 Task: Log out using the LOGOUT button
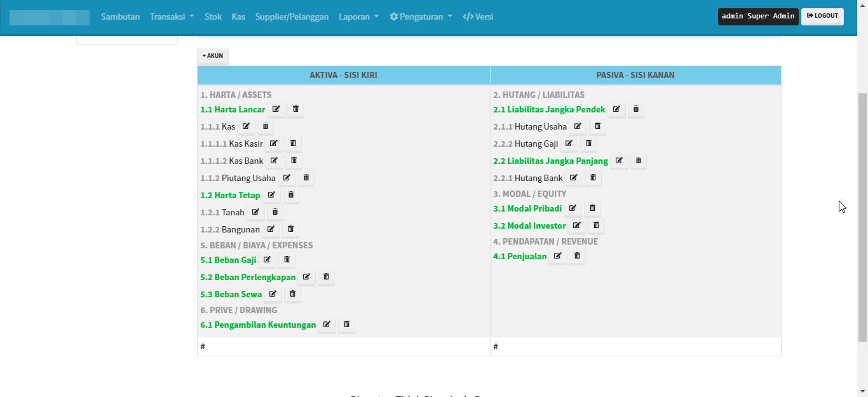822,16
